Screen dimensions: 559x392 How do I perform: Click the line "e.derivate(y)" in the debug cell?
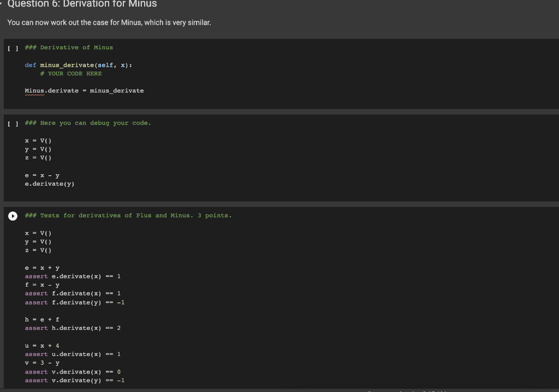(x=49, y=184)
